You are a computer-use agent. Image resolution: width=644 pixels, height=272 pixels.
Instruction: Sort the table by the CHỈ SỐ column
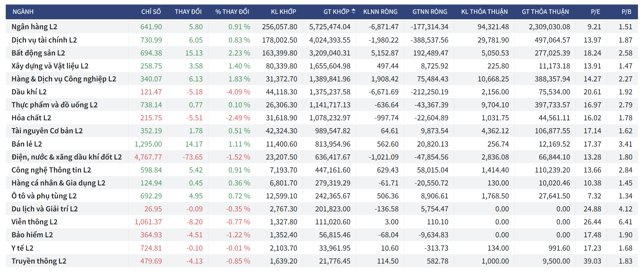click(x=151, y=12)
